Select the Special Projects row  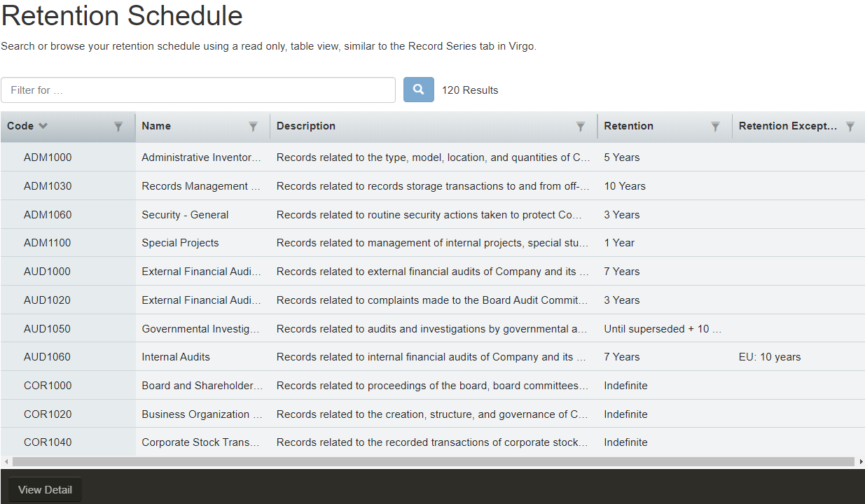(x=180, y=243)
